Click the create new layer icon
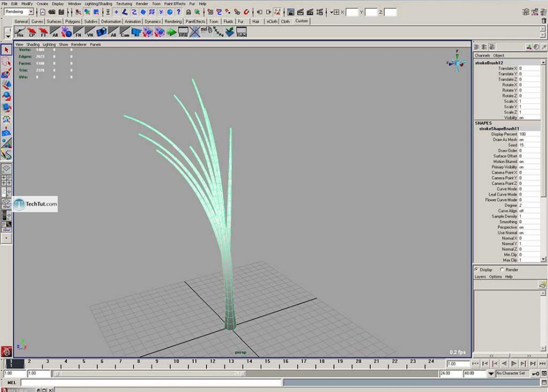The image size is (548, 392). point(542,285)
